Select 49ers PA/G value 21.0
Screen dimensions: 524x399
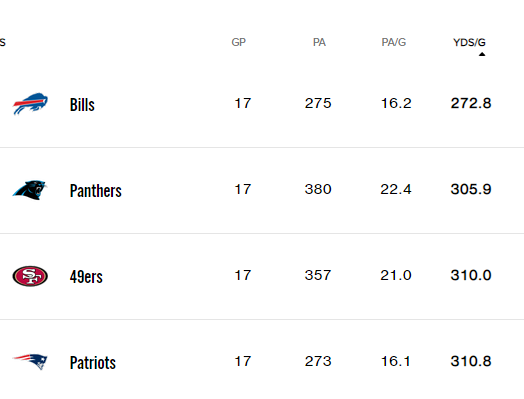pyautogui.click(x=396, y=275)
